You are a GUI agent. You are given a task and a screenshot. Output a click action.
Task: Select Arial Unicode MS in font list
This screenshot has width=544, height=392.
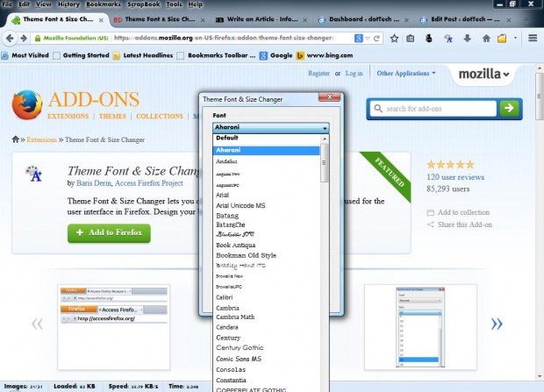266,205
